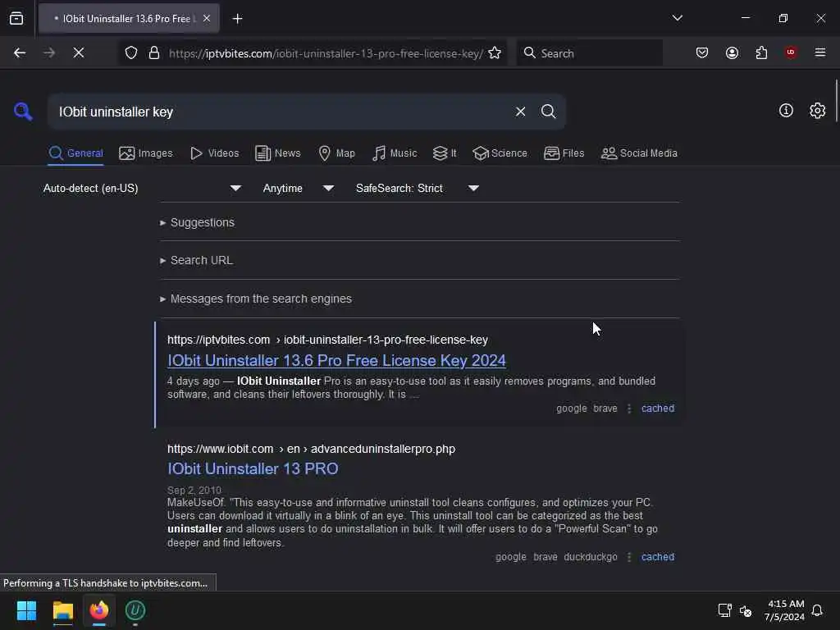Viewport: 840px width, 630px height.
Task: Open more options dots for iptvbites result
Action: pos(629,409)
